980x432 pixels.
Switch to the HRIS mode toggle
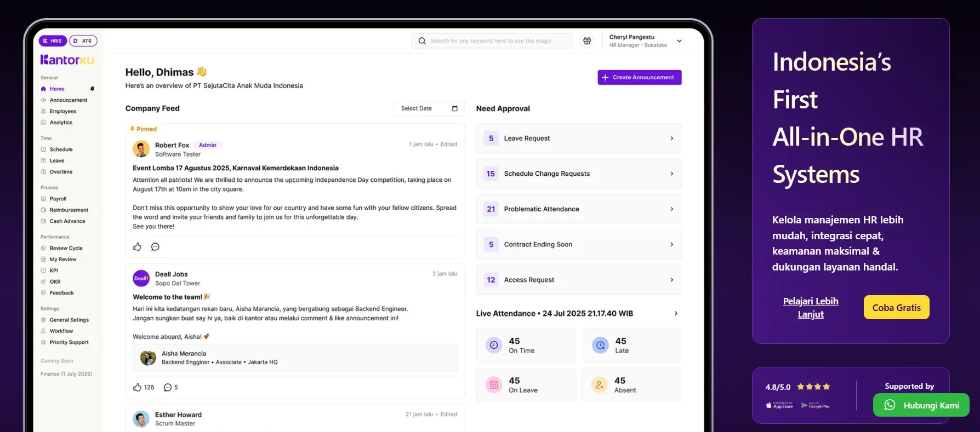(53, 41)
